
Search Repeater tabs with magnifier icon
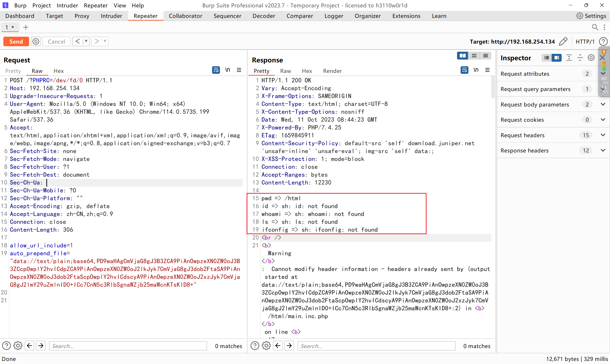(x=595, y=27)
